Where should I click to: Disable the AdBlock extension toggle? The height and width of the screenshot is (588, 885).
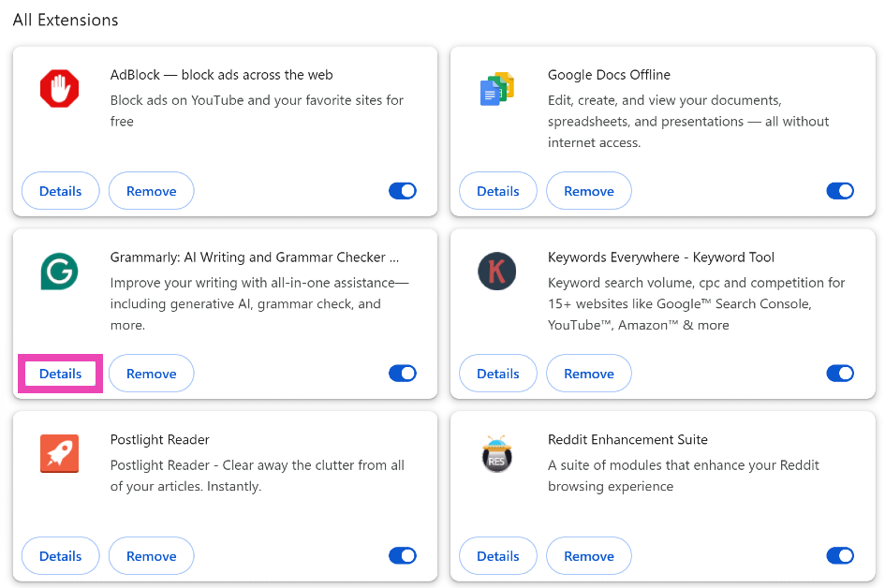403,191
